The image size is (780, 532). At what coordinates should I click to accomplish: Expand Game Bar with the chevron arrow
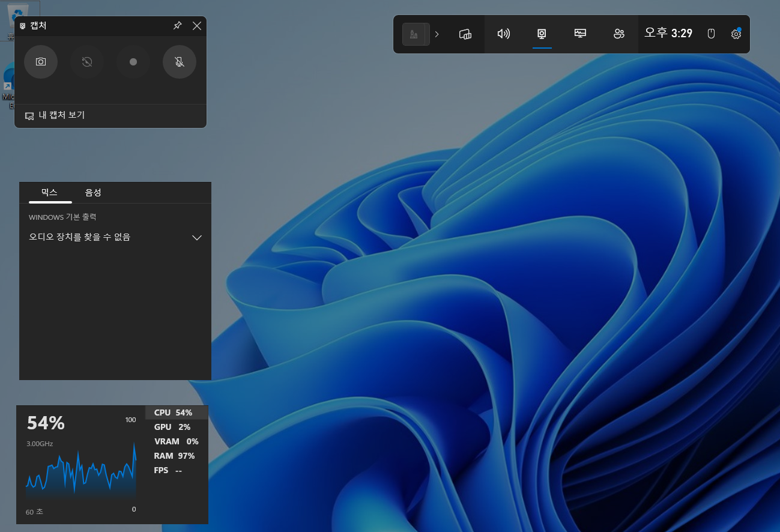click(437, 34)
